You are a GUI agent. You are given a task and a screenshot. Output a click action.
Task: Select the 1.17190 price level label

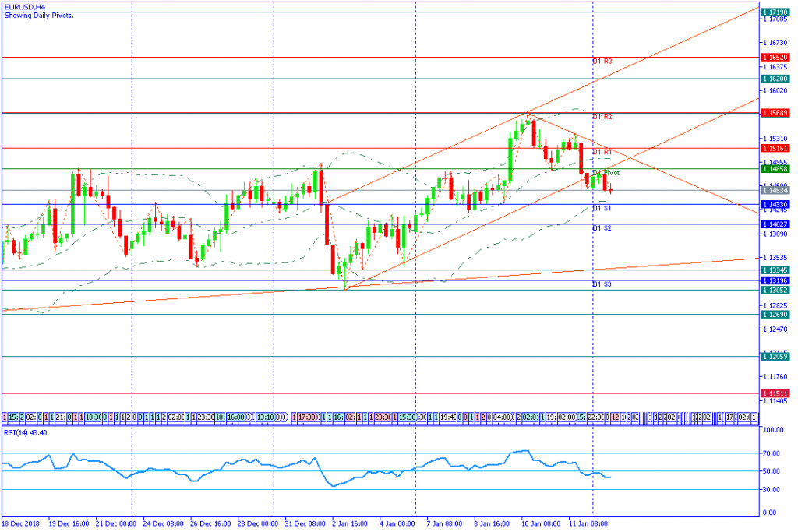coord(775,12)
